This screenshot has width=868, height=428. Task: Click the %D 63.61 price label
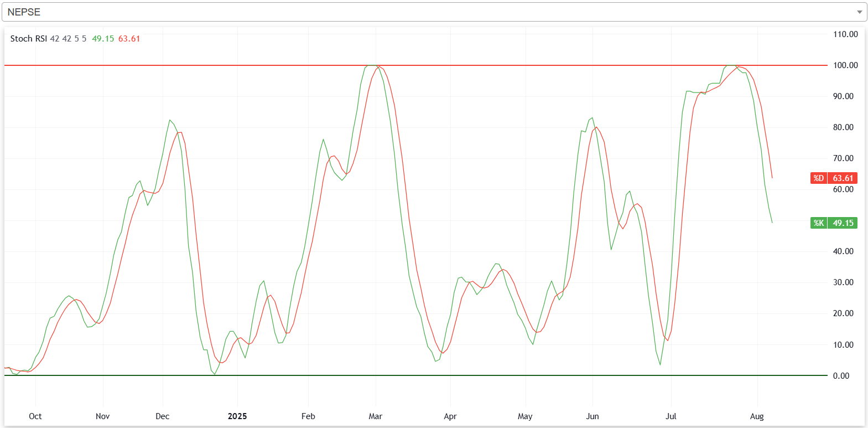[834, 178]
